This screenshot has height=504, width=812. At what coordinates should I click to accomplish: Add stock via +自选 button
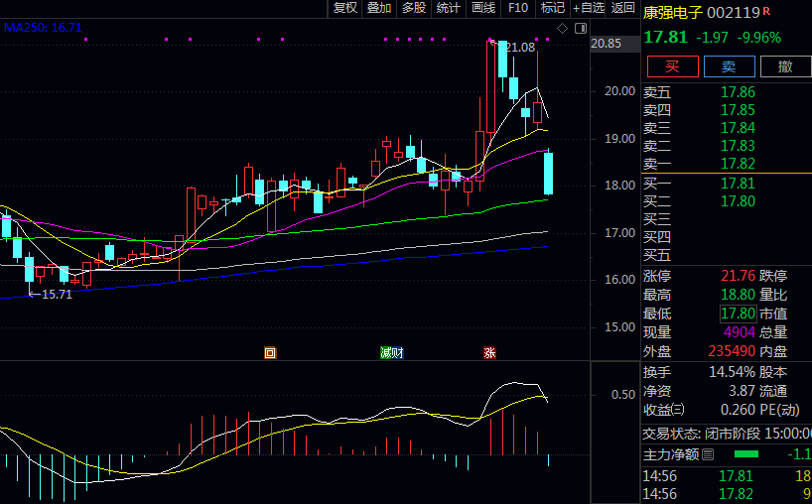click(589, 8)
